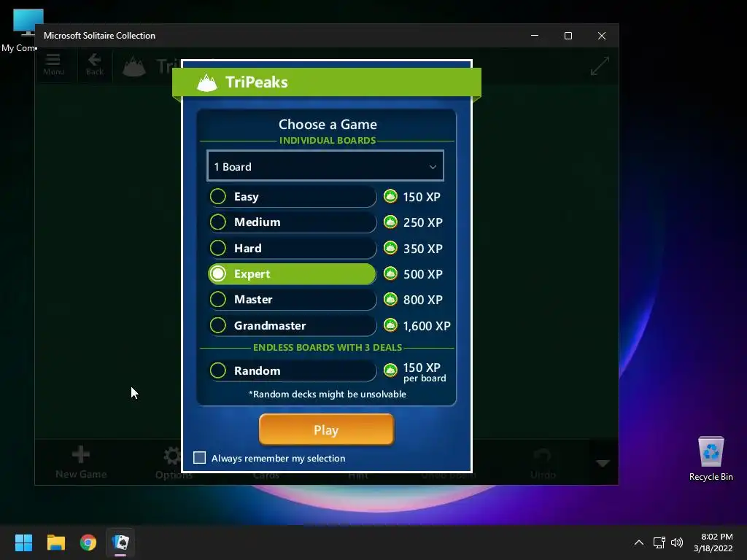Open the Recycle Bin desktop icon
This screenshot has width=747, height=560.
coord(711,459)
